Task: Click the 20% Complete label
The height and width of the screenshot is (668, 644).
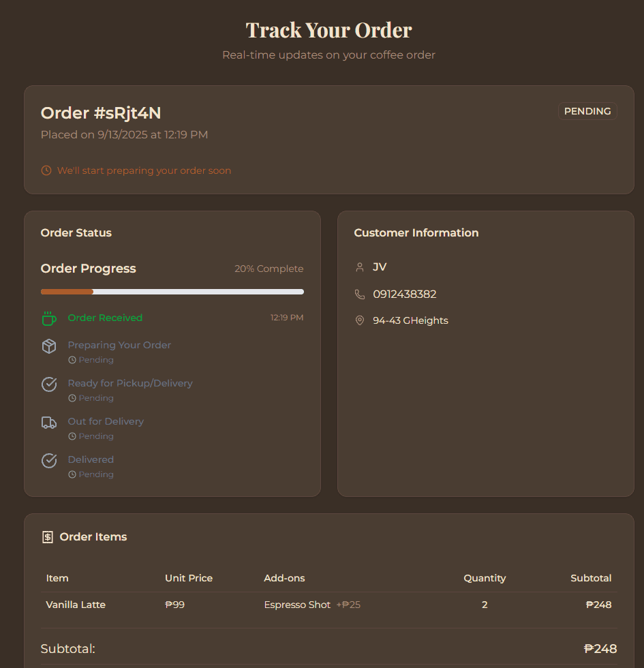Action: [269, 269]
